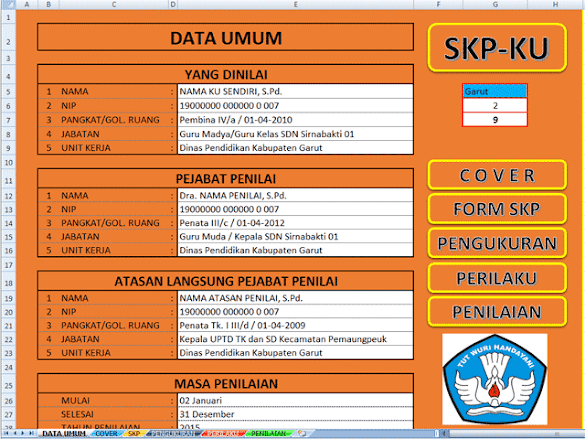Viewport: 585px width, 439px height.
Task: Select the Dra. NAMA PENILAI, S.Pd. cell
Action: [x=295, y=195]
